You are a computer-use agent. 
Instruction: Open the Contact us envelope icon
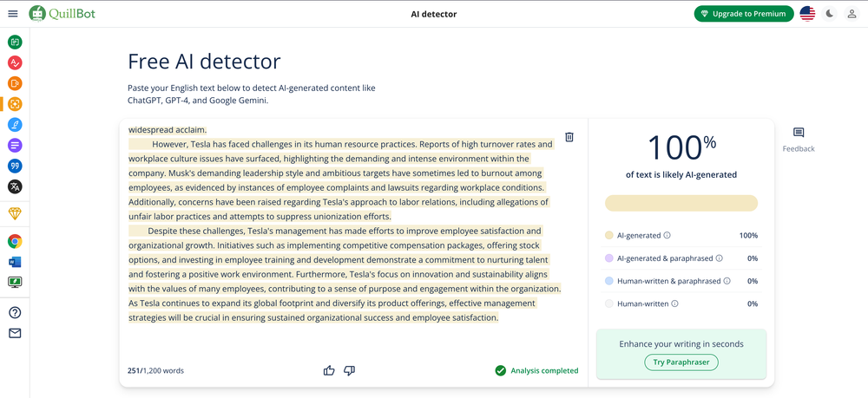click(x=15, y=333)
